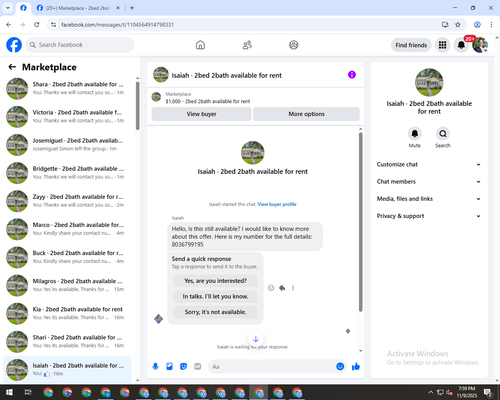Choose a sticker icon in the composer

coord(183,367)
